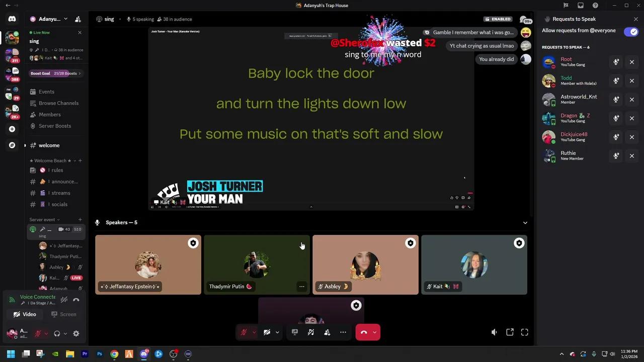Invite Root to speak
The width and height of the screenshot is (644, 362).
[616, 62]
